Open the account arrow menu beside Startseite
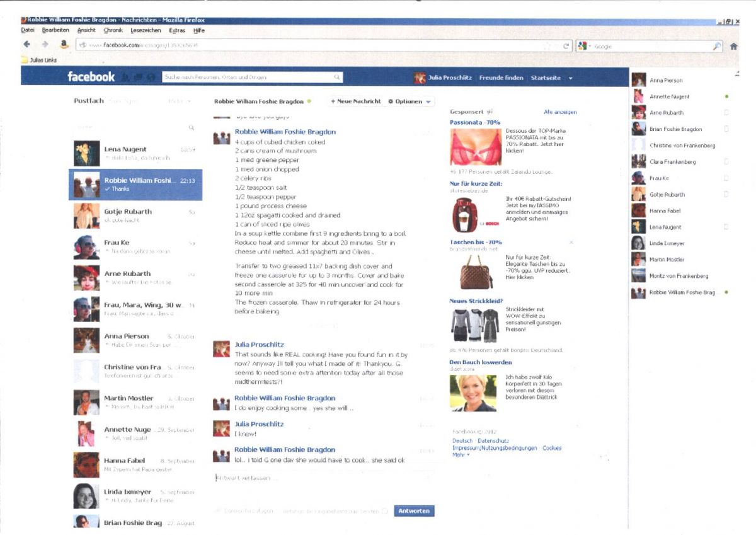This screenshot has width=756, height=535. tap(570, 78)
